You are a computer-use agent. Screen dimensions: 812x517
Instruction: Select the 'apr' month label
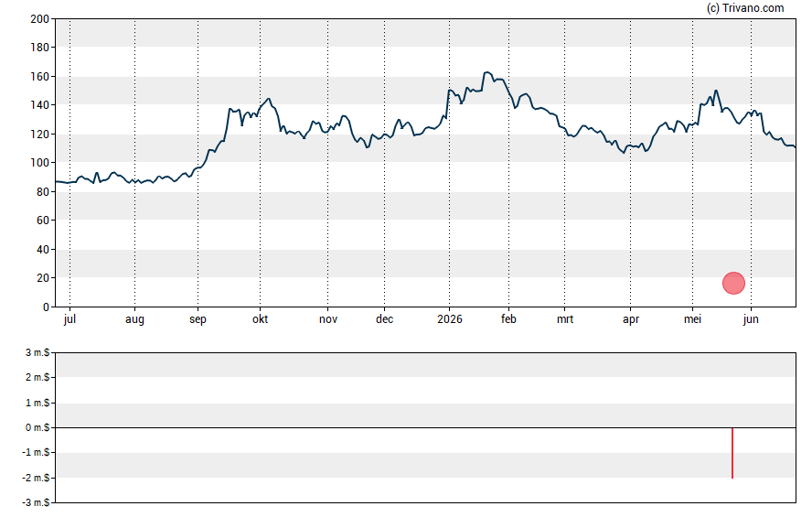click(631, 319)
